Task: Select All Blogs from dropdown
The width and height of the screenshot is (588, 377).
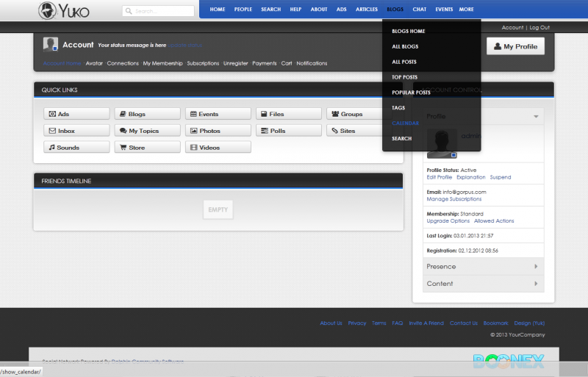Action: tap(405, 46)
